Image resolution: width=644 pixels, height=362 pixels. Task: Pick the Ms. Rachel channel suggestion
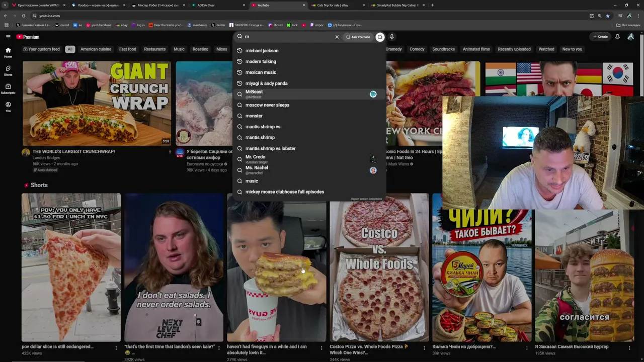309,170
